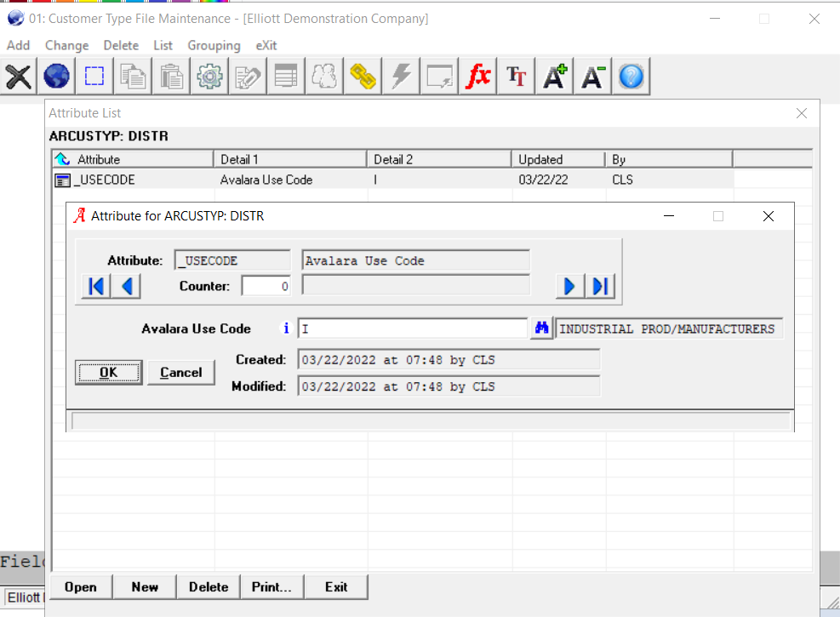Image resolution: width=840 pixels, height=617 pixels.
Task: Click the Cancel button
Action: 181,373
